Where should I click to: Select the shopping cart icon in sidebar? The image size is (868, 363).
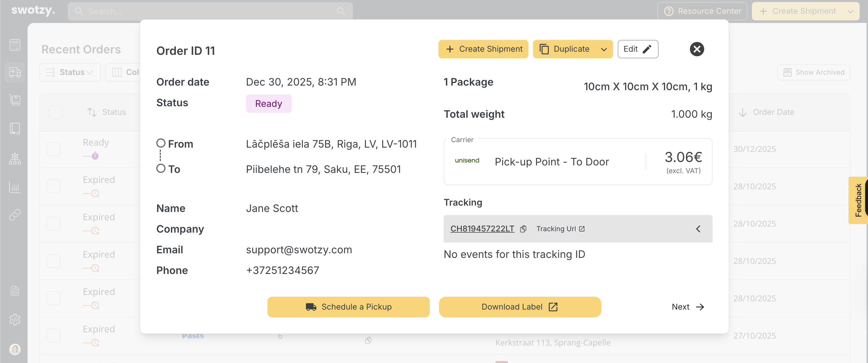click(14, 100)
